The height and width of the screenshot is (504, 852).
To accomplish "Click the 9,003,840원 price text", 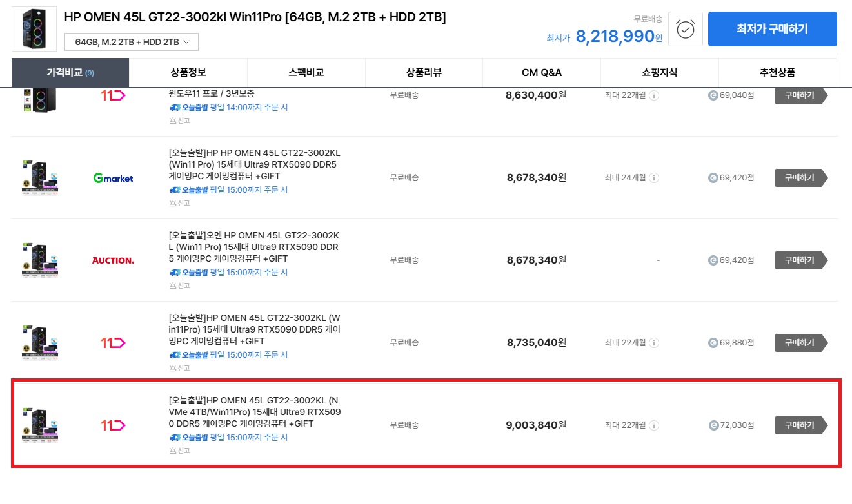I will (536, 425).
